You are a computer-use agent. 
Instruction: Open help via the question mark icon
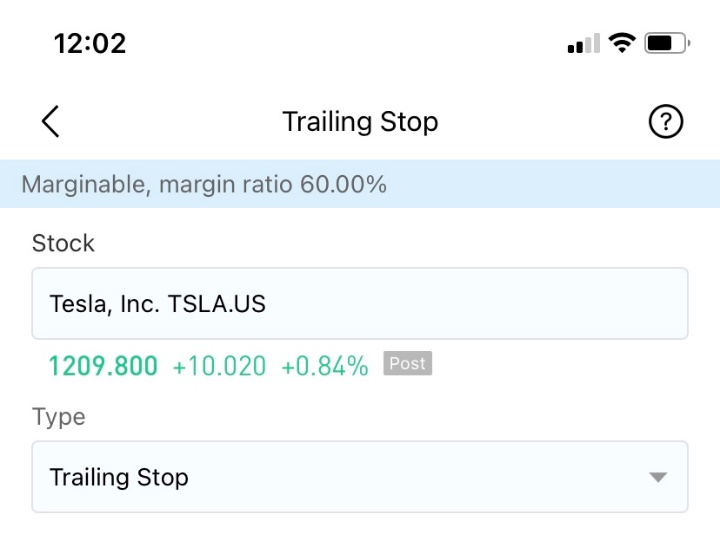pos(665,121)
